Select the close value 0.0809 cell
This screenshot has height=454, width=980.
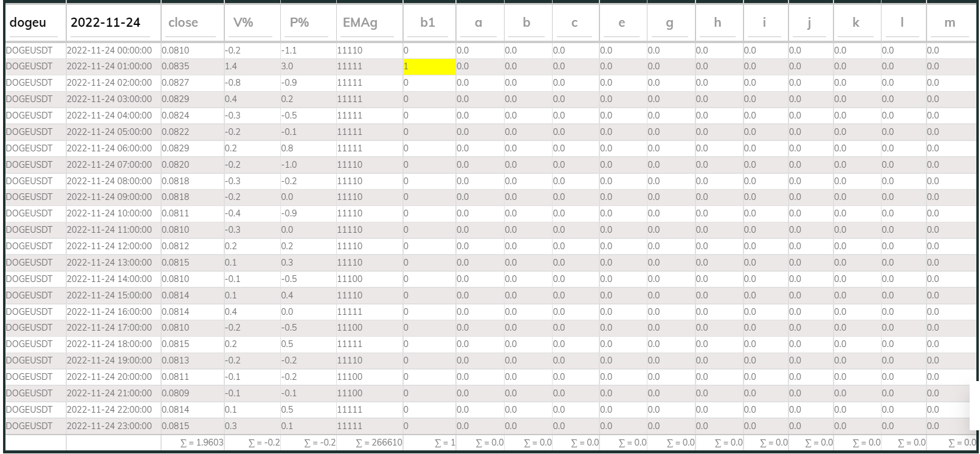[176, 393]
